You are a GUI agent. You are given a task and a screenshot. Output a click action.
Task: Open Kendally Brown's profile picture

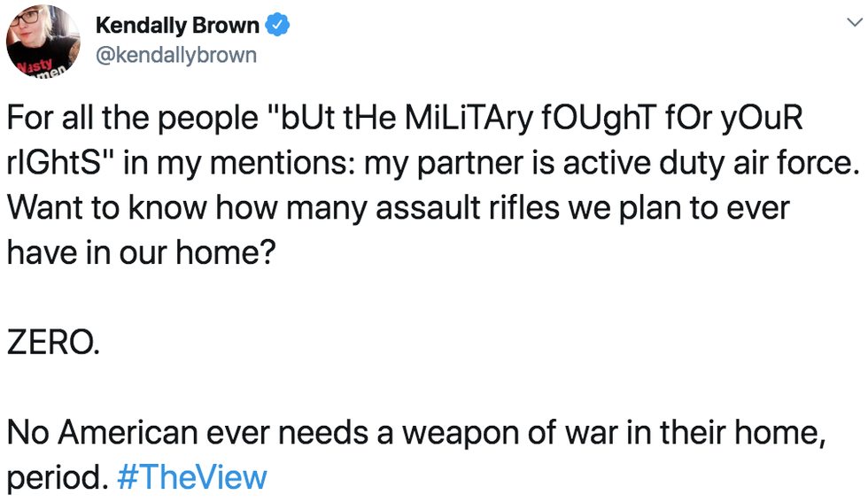[43, 41]
